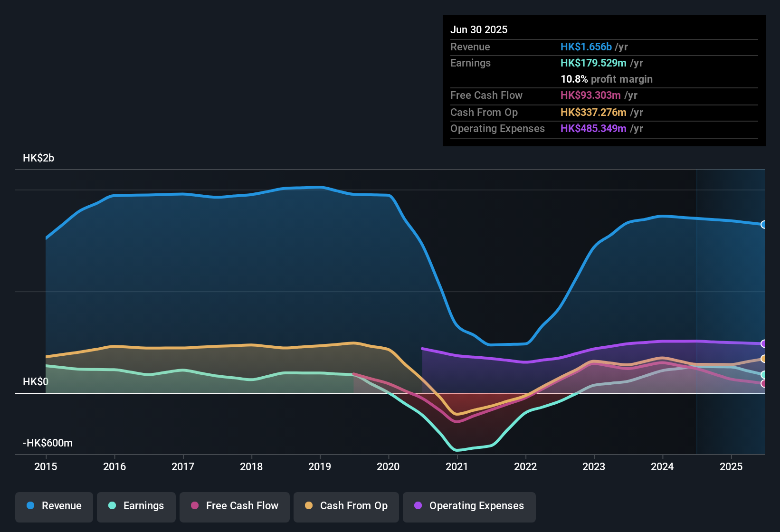780x532 pixels.
Task: Select the Revenue endpoint marker on chart
Action: tap(764, 225)
